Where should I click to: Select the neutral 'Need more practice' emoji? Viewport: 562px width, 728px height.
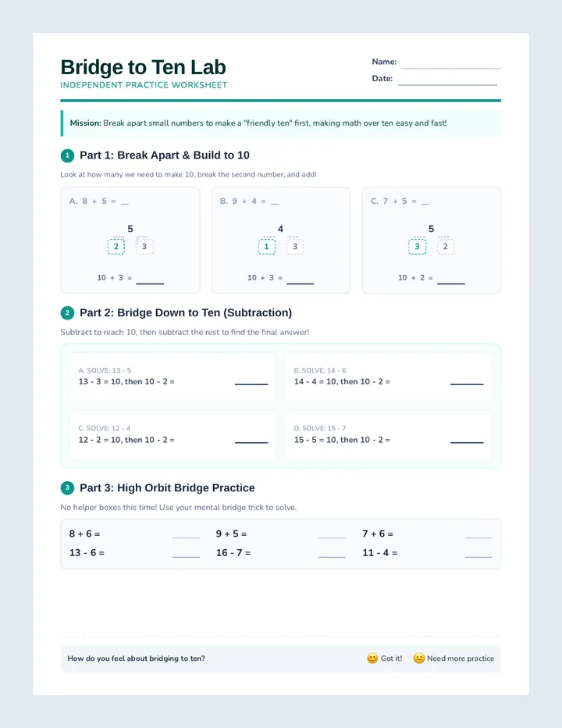click(418, 658)
